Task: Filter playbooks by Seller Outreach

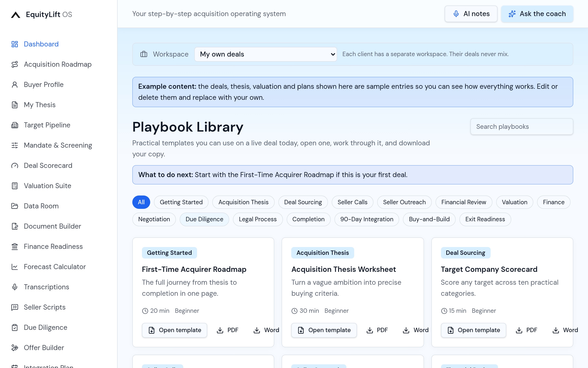Action: pyautogui.click(x=404, y=202)
